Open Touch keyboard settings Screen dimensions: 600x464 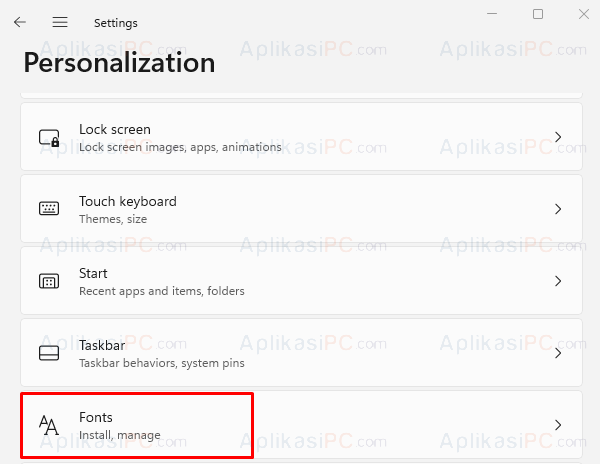(302, 209)
